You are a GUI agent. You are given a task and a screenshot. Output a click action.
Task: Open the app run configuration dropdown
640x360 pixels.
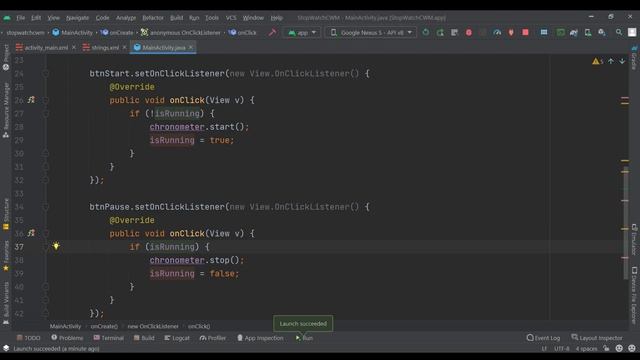[302, 32]
